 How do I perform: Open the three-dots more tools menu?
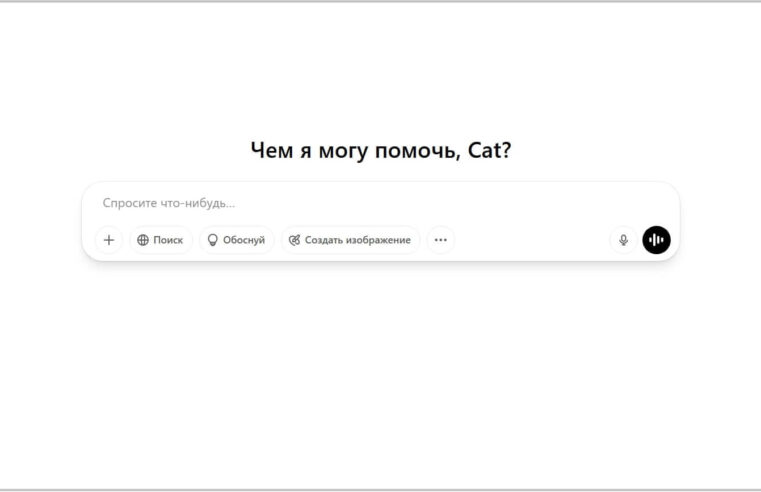click(441, 240)
